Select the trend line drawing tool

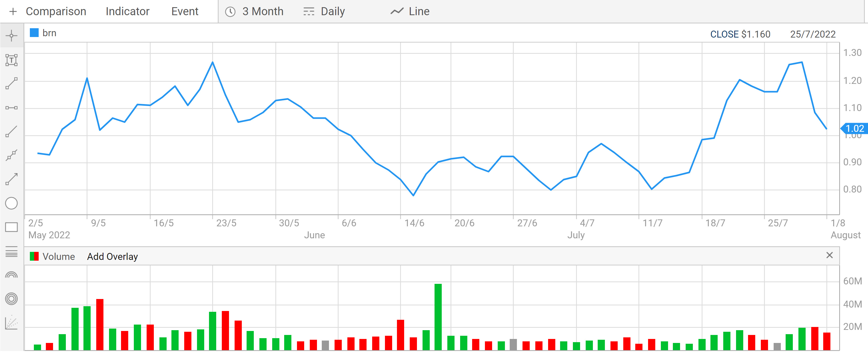11,83
